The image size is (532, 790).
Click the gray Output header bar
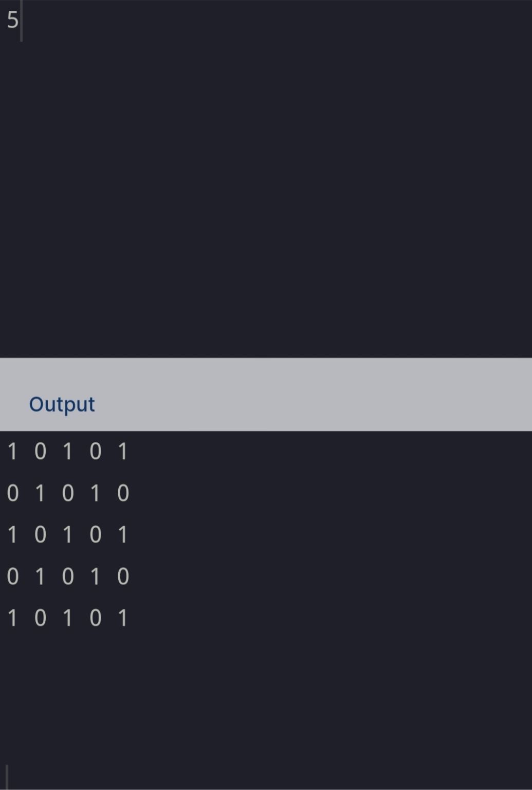click(266, 394)
